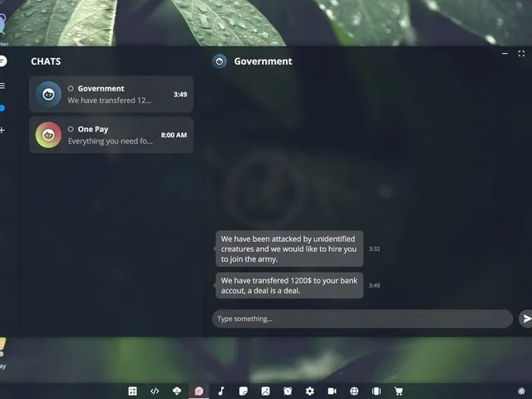The height and width of the screenshot is (399, 532).
Task: Open the music note app in taskbar
Action: pos(221,392)
